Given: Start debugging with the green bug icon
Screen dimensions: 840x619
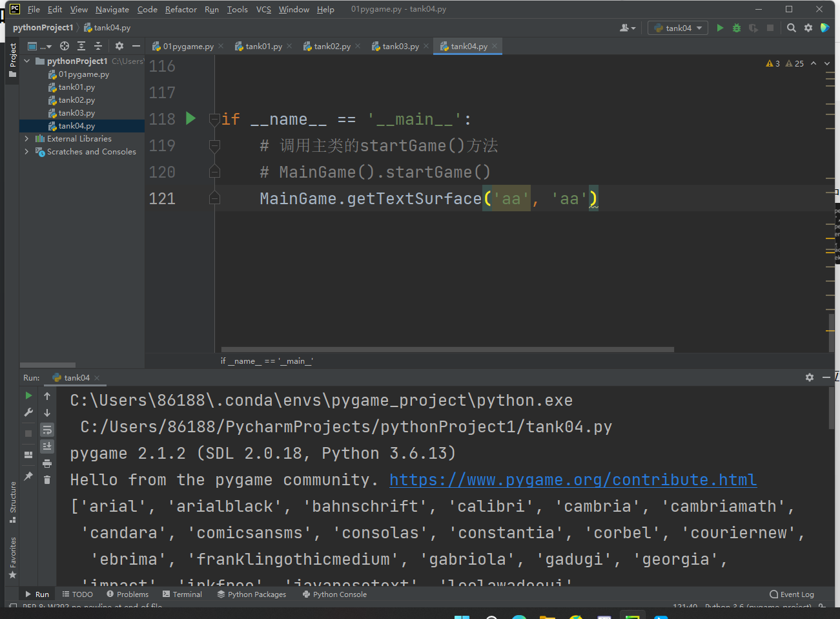Looking at the screenshot, I should pyautogui.click(x=737, y=28).
